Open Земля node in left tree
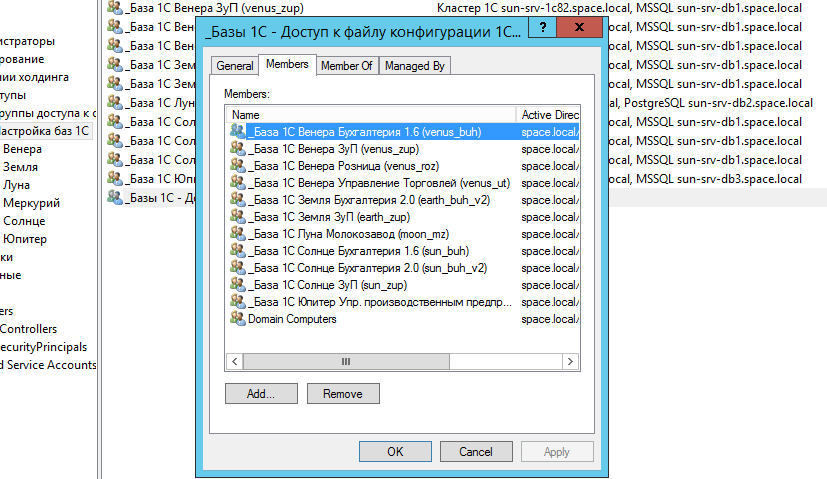Screen dimensions: 827x479 (x=20, y=167)
